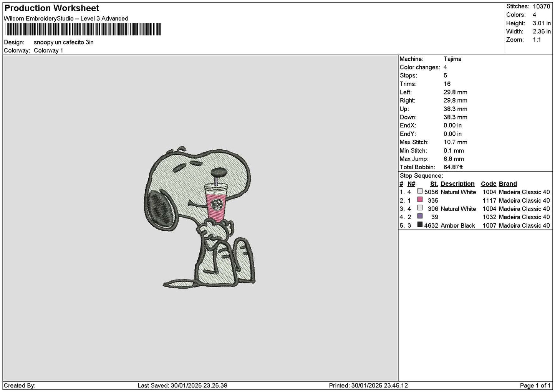Click the 'Stops:' label
The height and width of the screenshot is (392, 555).
coord(408,76)
